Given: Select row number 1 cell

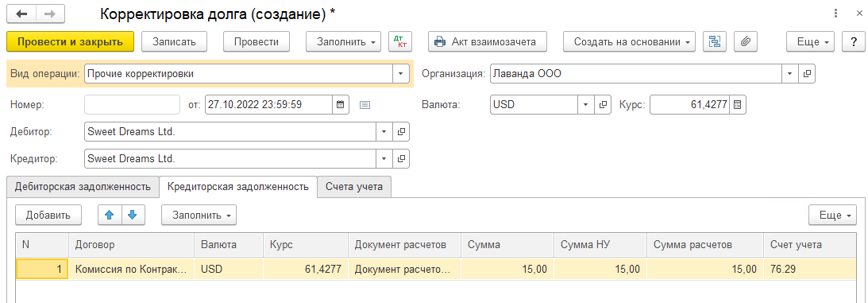Looking at the screenshot, I should [x=43, y=270].
